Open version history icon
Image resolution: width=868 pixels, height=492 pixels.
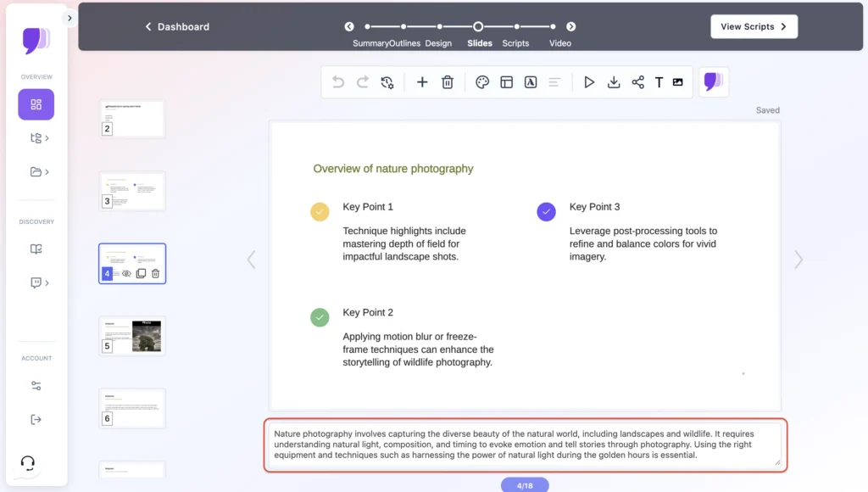pos(387,82)
